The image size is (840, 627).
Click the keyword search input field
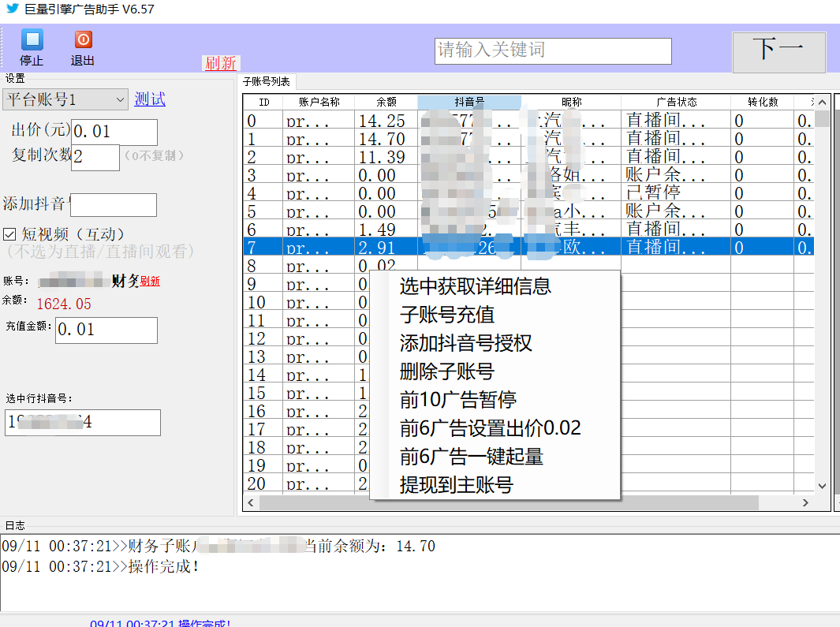(553, 50)
